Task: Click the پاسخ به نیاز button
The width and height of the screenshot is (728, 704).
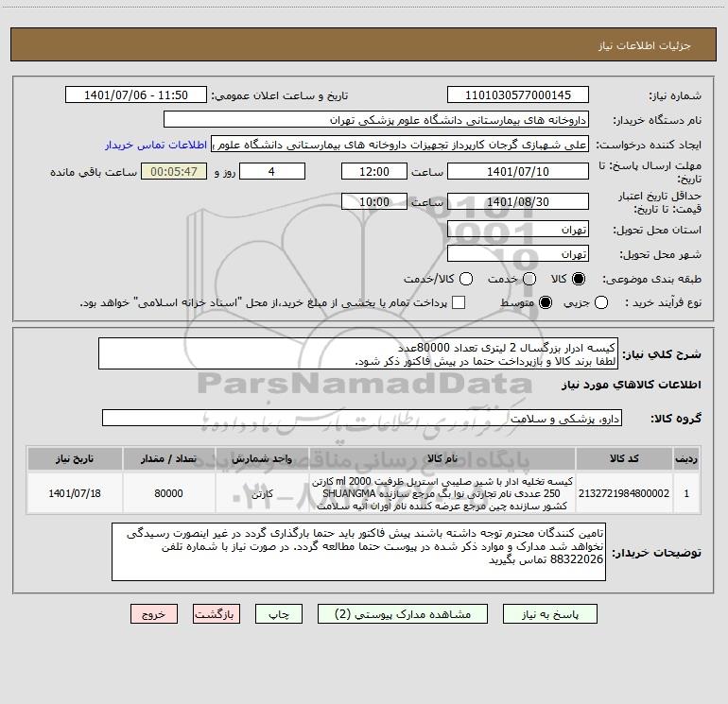Action: (549, 614)
